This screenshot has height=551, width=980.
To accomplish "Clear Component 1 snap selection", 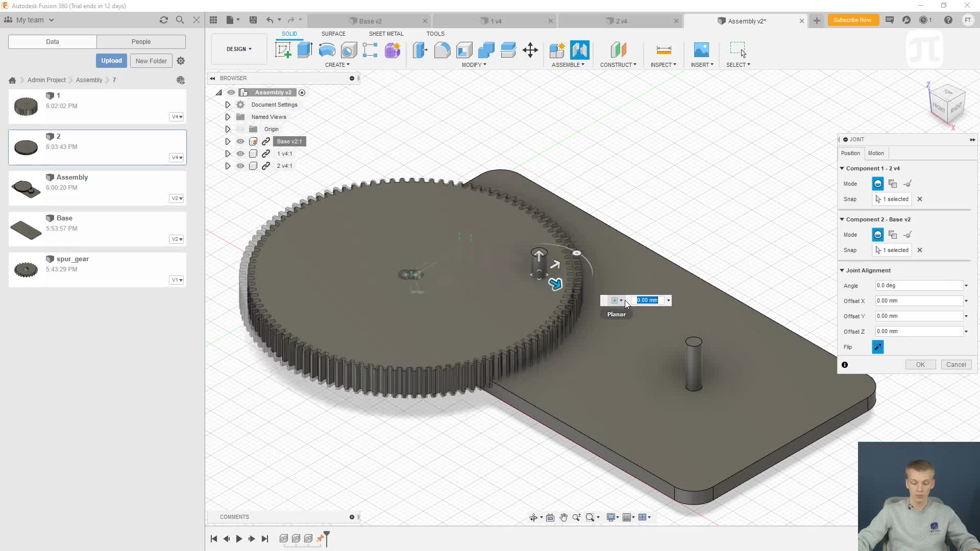I will (x=920, y=199).
